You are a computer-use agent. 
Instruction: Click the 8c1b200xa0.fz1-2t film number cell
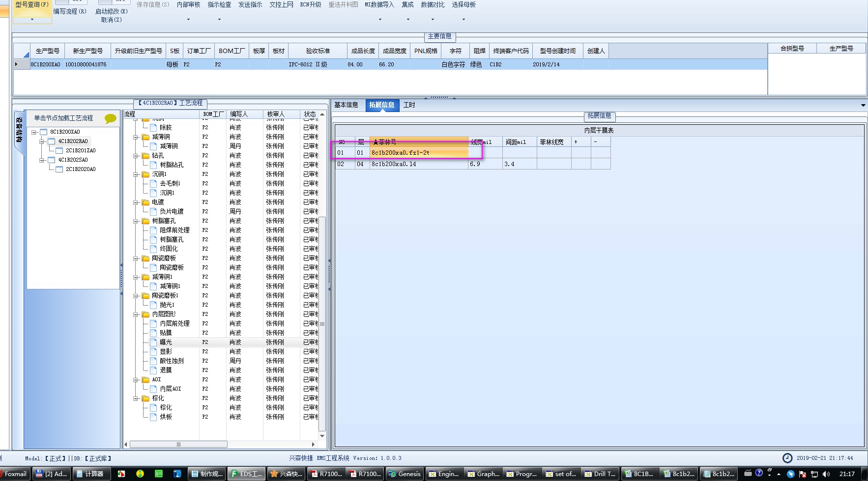[x=419, y=153]
